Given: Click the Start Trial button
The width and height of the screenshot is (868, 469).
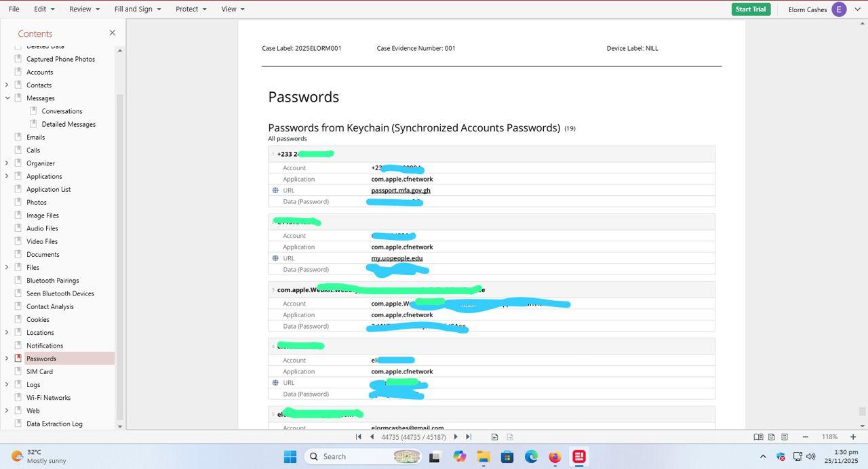Looking at the screenshot, I should (751, 9).
